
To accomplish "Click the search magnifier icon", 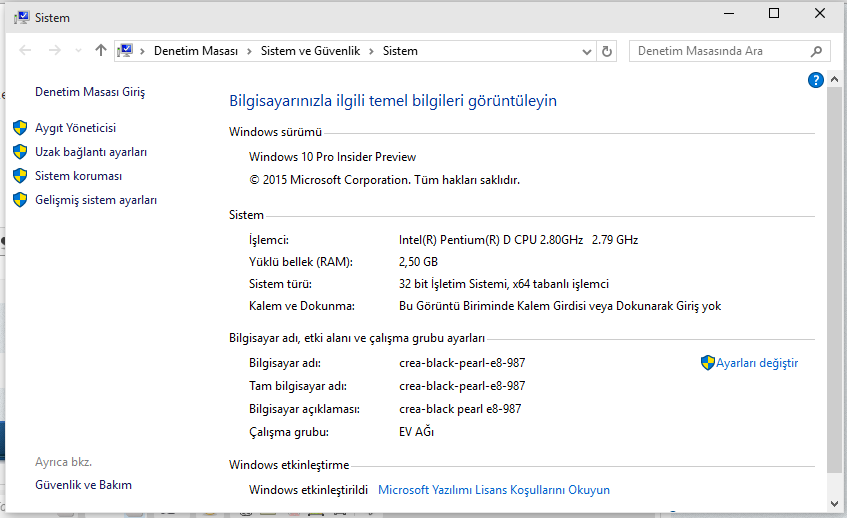I will point(816,51).
